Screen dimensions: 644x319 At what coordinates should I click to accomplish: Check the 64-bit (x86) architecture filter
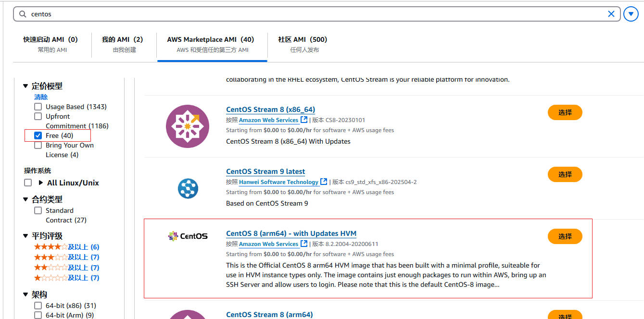(x=38, y=306)
